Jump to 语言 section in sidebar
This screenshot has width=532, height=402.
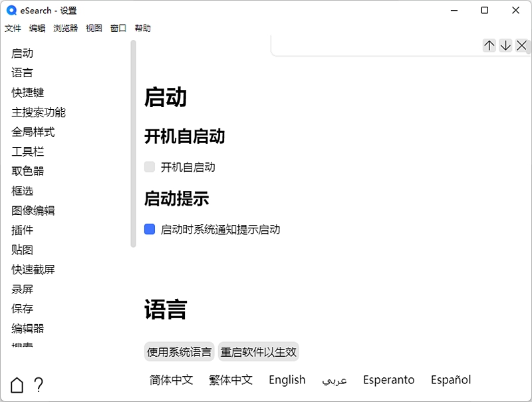pyautogui.click(x=23, y=73)
